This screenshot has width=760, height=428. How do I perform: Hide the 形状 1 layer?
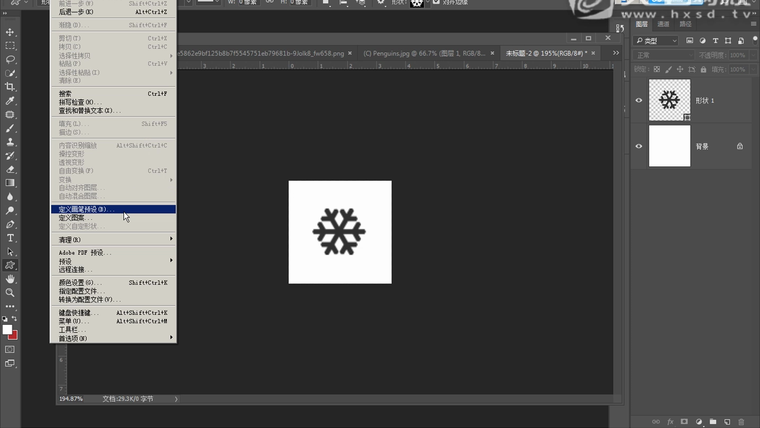pyautogui.click(x=639, y=100)
